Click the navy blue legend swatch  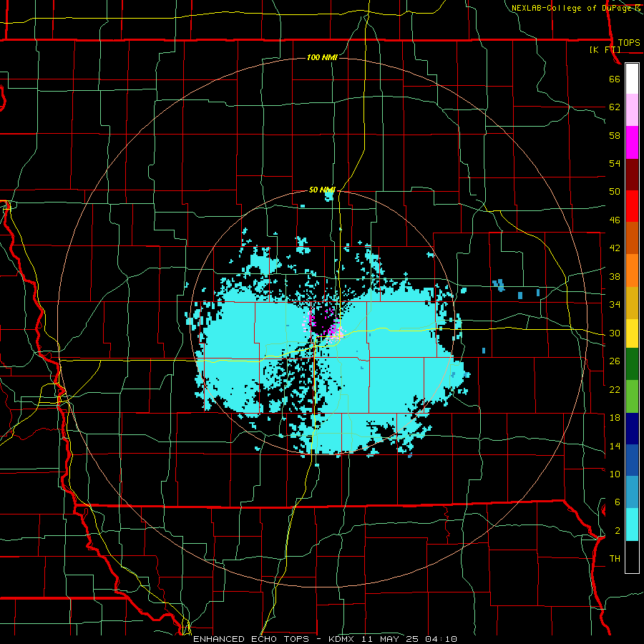pos(632,429)
